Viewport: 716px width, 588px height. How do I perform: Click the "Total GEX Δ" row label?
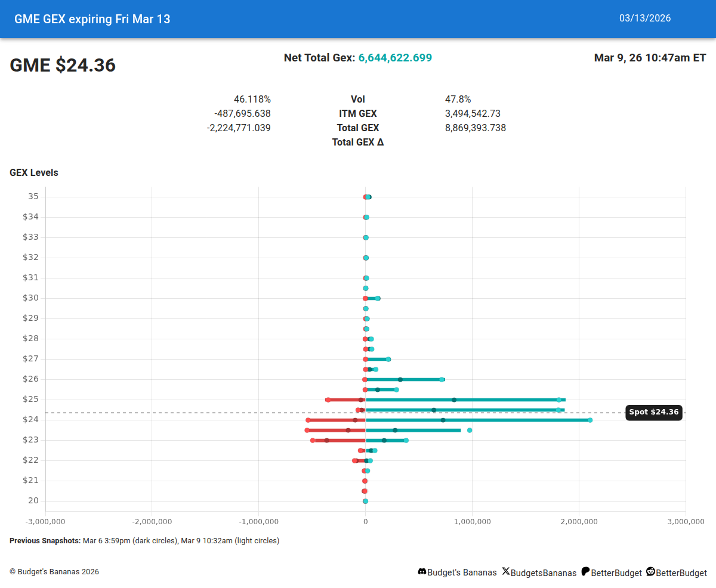pyautogui.click(x=358, y=142)
